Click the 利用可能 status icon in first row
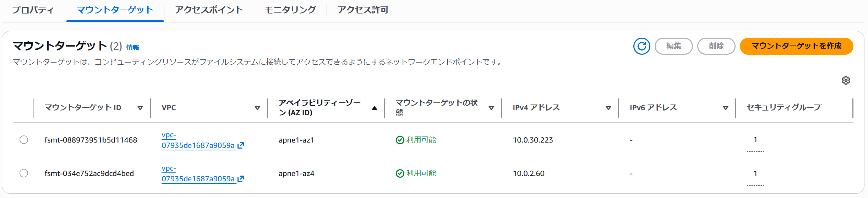868x198 pixels. pos(400,140)
